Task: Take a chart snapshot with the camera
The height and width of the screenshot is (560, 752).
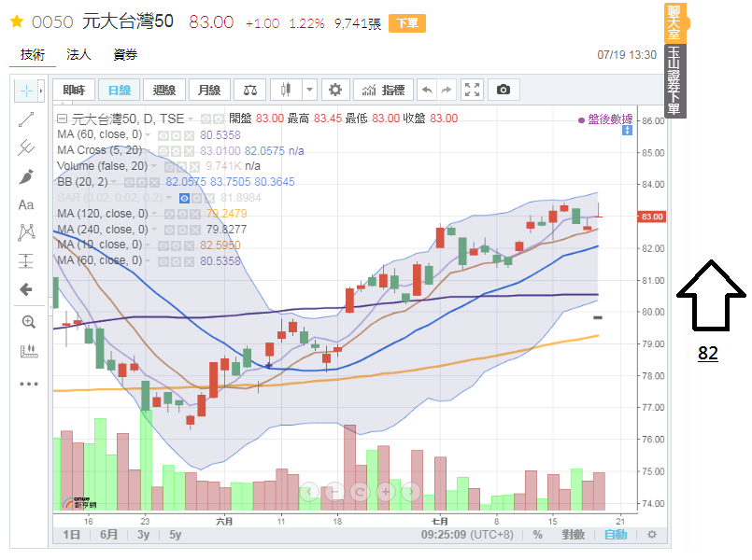Action: tap(504, 90)
